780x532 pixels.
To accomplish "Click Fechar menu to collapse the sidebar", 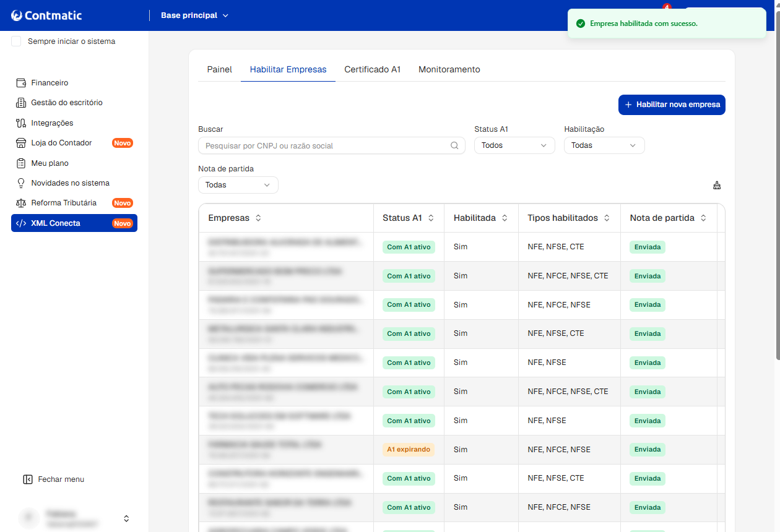I will (53, 479).
